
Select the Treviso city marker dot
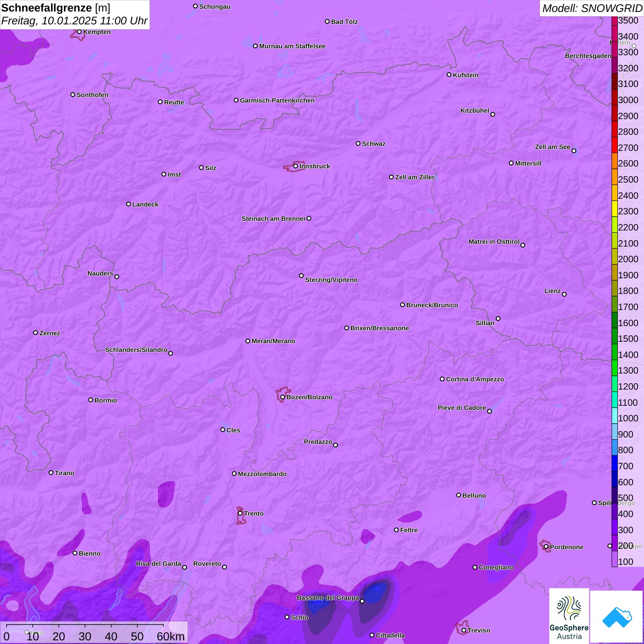click(464, 630)
